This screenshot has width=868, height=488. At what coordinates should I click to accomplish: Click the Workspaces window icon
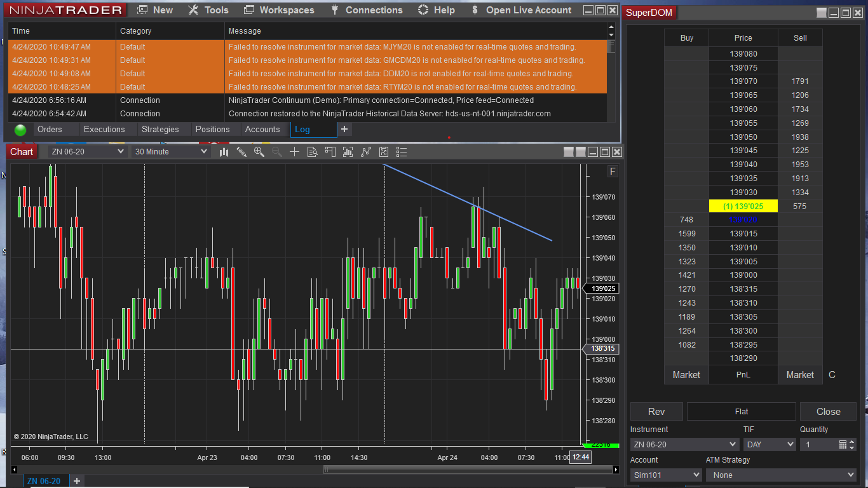click(249, 10)
